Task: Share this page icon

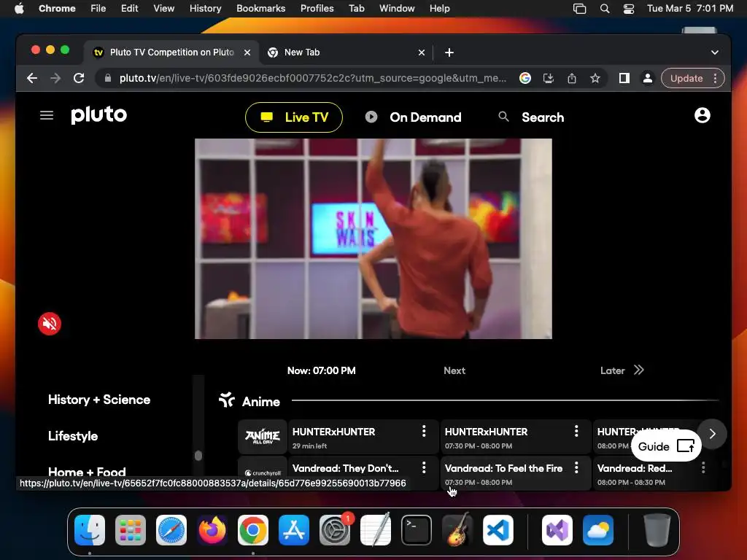Action: [x=572, y=78]
